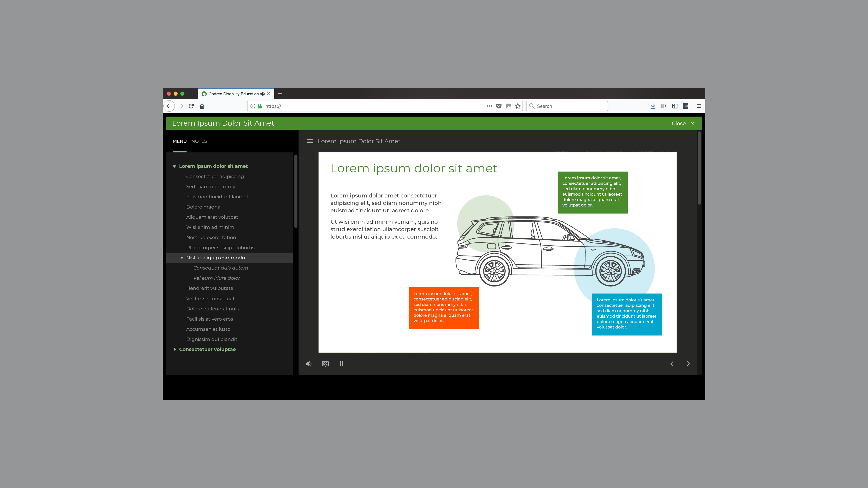Viewport: 868px width, 488px height.
Task: Go to the next slide arrow
Action: click(688, 364)
